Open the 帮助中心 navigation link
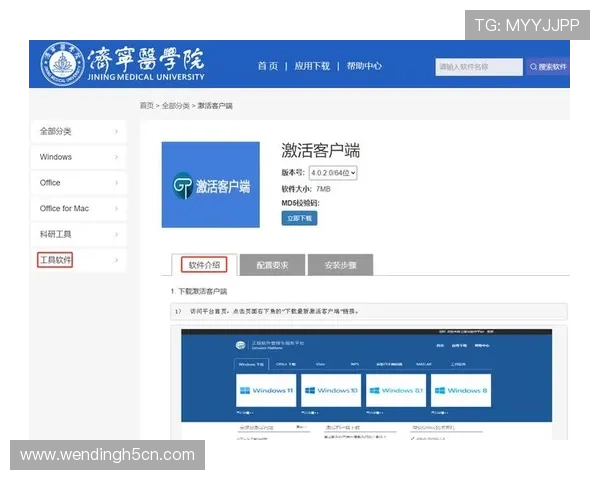600x480 pixels. point(364,66)
